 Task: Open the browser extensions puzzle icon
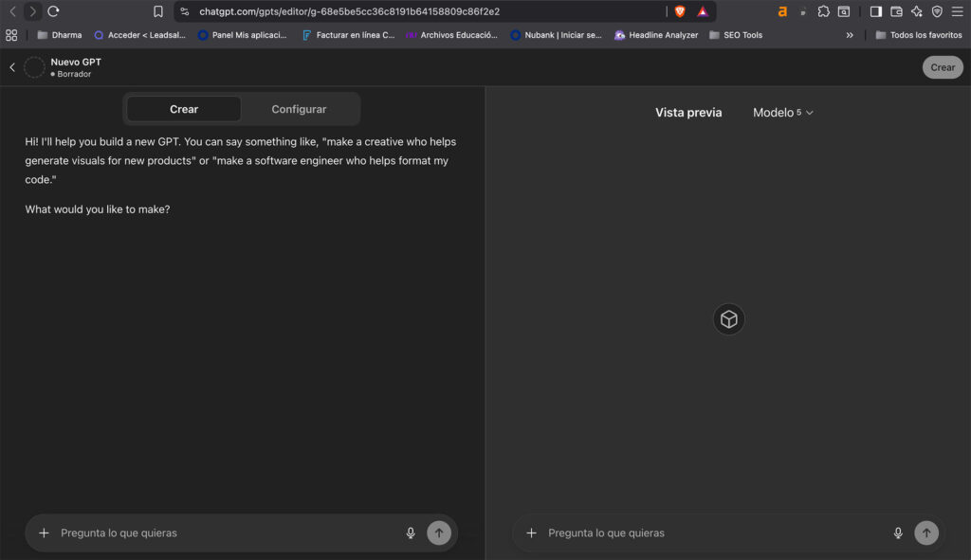(x=823, y=12)
